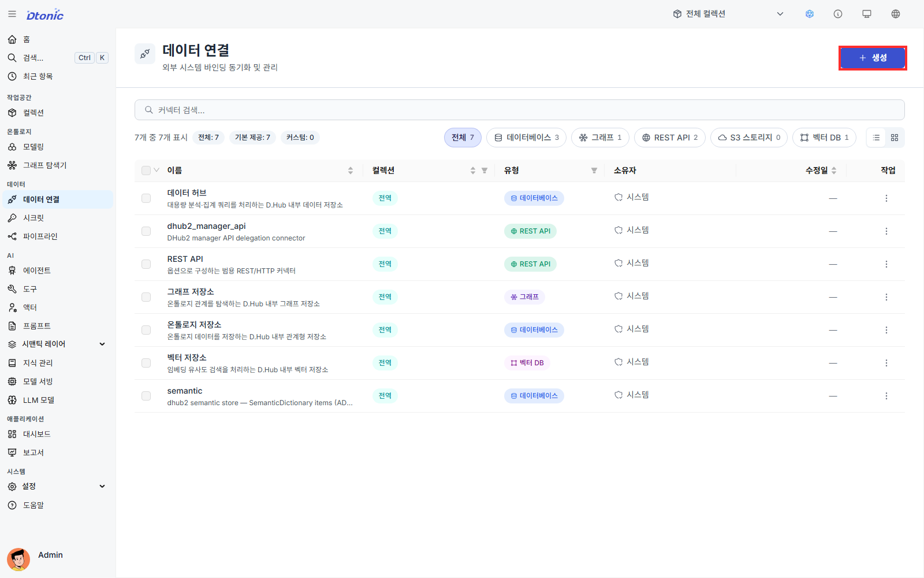Check the semantic row checkbox

click(146, 396)
